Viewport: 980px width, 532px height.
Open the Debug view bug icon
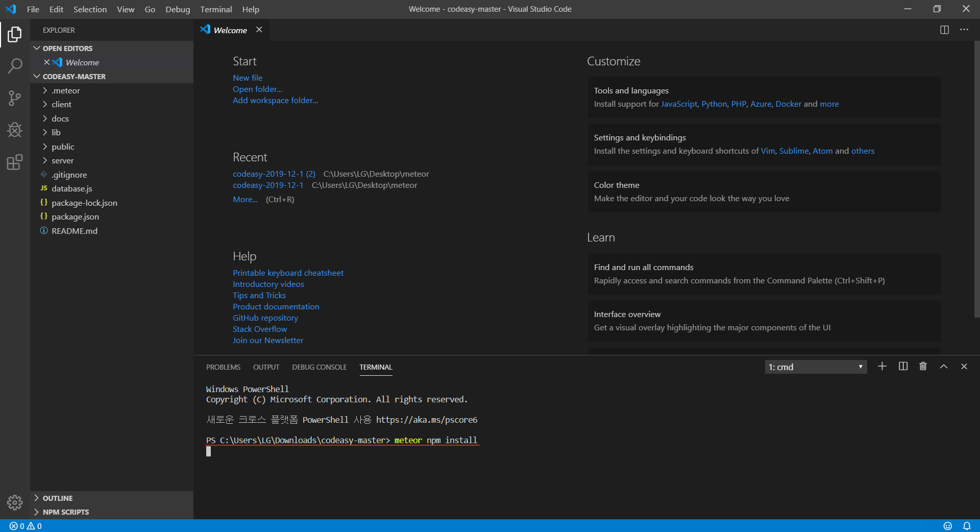(15, 130)
